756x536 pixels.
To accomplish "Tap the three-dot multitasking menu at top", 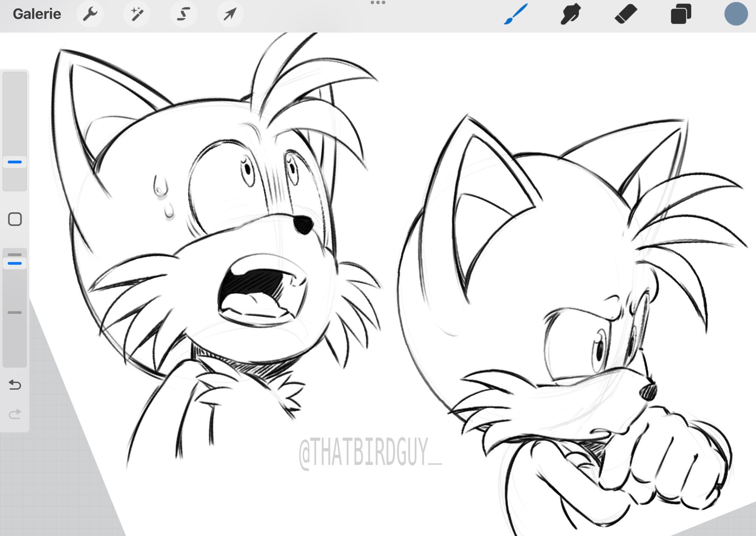I will (378, 3).
